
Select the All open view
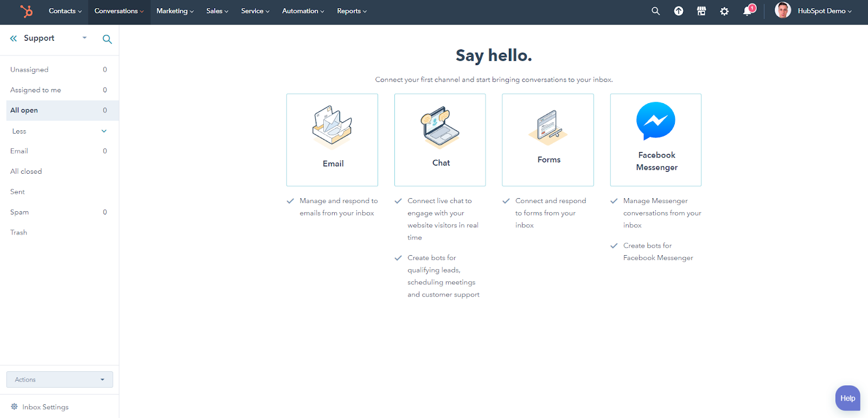62,110
